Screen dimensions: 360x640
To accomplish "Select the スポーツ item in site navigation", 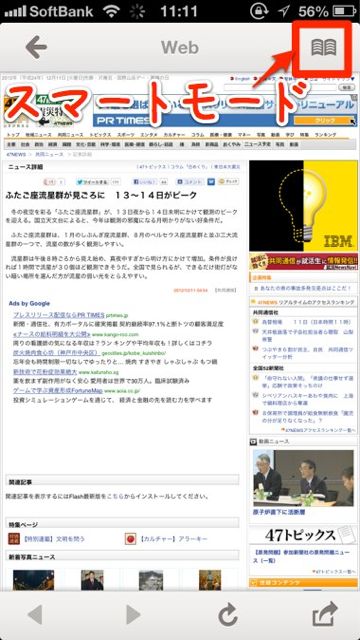I will 125,135.
